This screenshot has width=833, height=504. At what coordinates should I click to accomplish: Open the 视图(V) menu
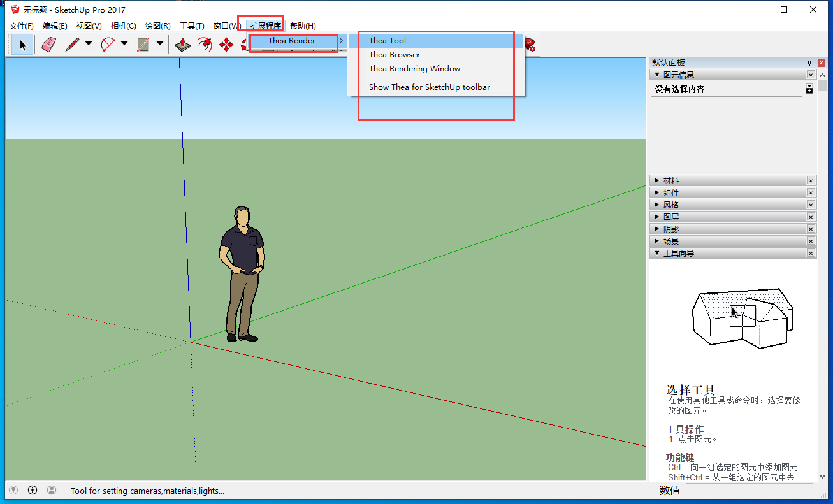pyautogui.click(x=89, y=26)
